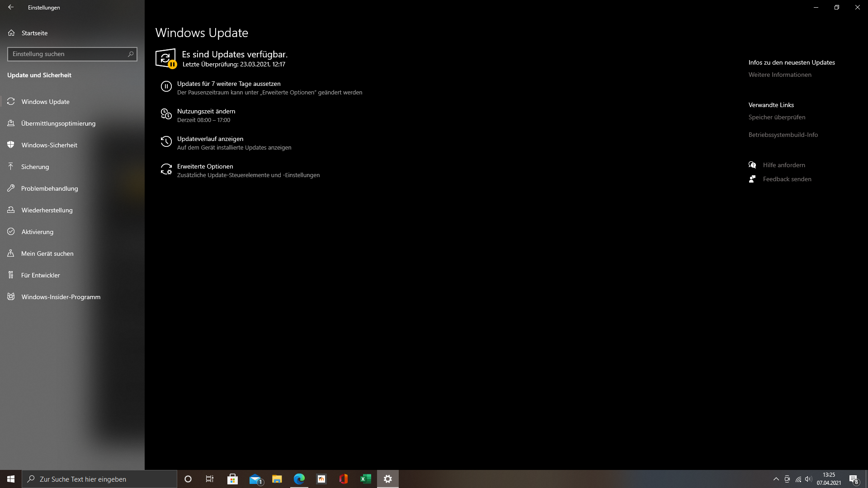The height and width of the screenshot is (488, 868).
Task: Click the Windows Update sync icon in sidebar
Action: pos(11,101)
